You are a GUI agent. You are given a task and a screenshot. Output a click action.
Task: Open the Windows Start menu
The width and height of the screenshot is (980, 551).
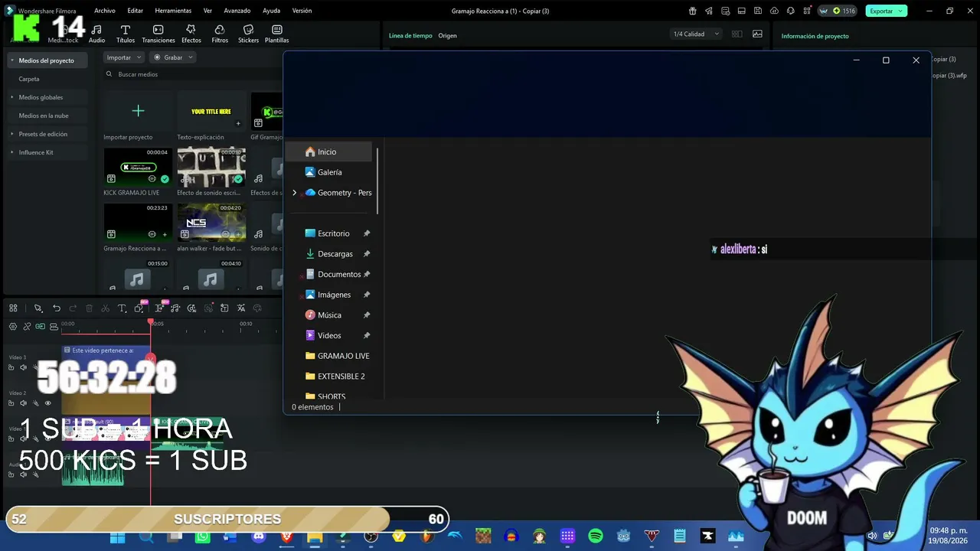pos(117,536)
